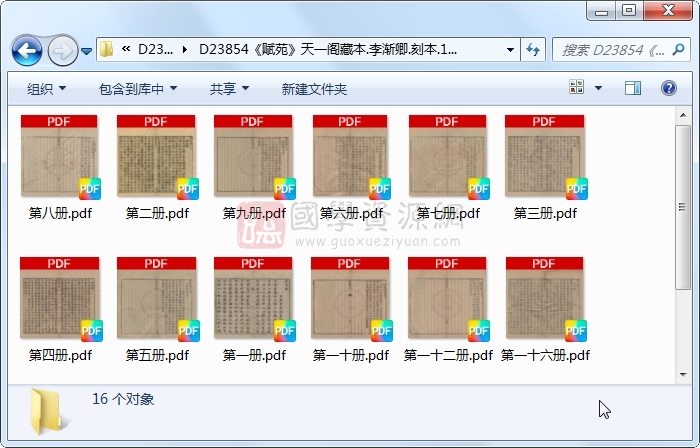Open the address bar history dropdown
This screenshot has height=448, width=700.
510,50
